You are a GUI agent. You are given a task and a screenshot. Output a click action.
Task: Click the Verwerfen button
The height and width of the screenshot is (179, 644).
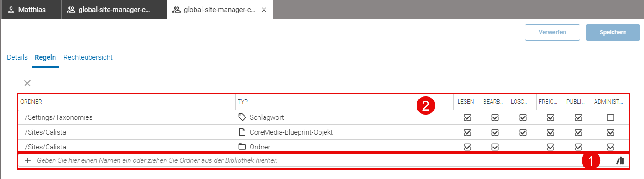click(x=552, y=32)
